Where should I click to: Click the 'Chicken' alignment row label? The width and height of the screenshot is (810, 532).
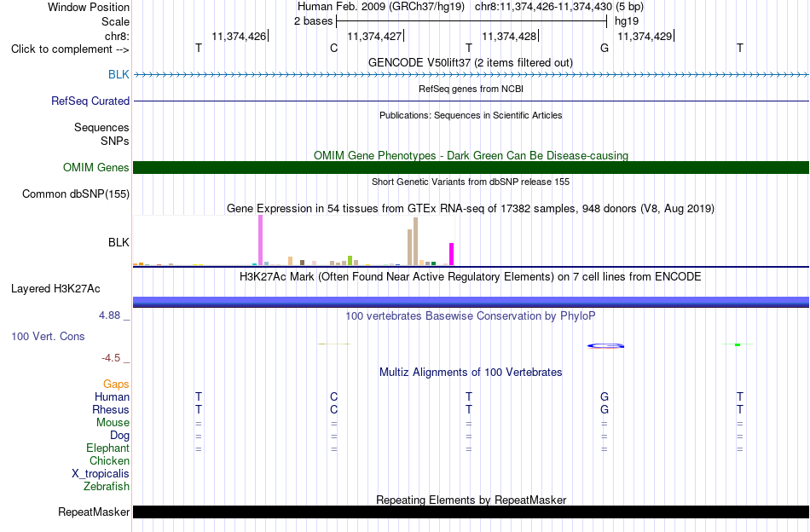pyautogui.click(x=109, y=460)
